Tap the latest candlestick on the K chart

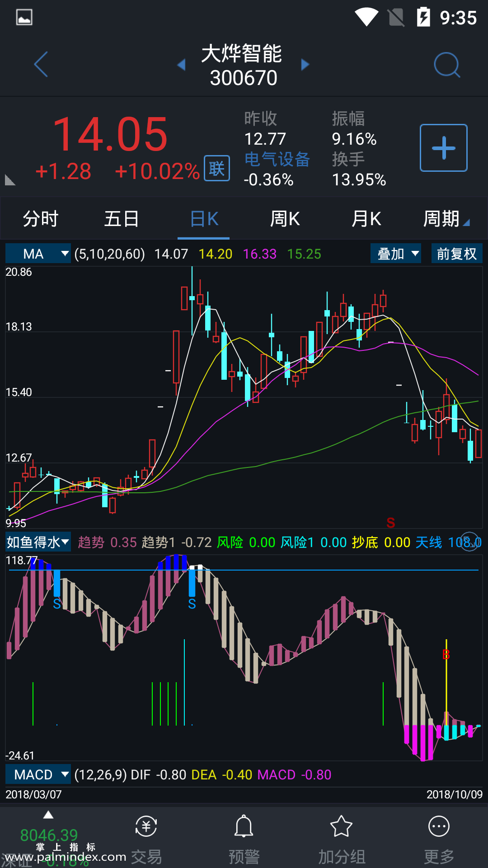tap(479, 443)
